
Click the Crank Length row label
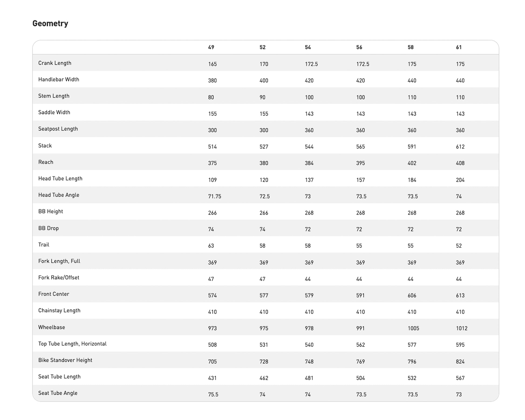coord(55,63)
